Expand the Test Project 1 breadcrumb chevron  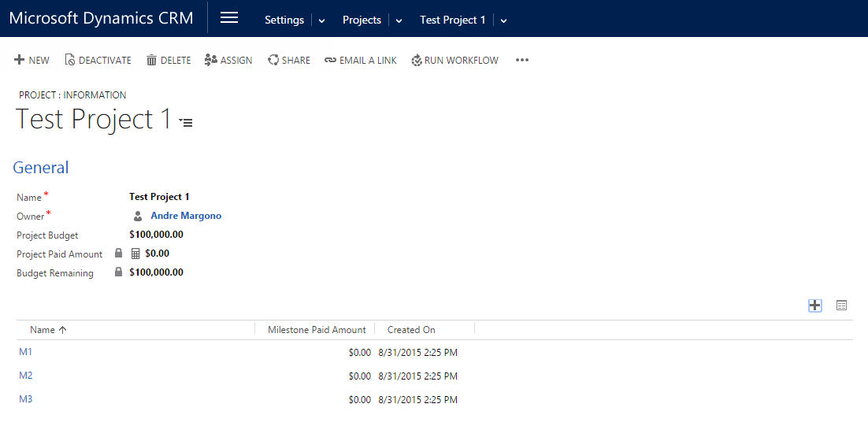coord(503,20)
